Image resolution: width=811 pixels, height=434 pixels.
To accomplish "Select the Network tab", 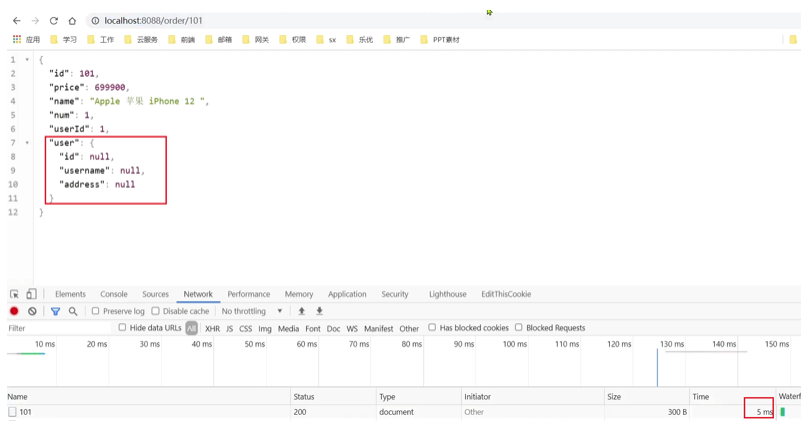I will click(198, 294).
